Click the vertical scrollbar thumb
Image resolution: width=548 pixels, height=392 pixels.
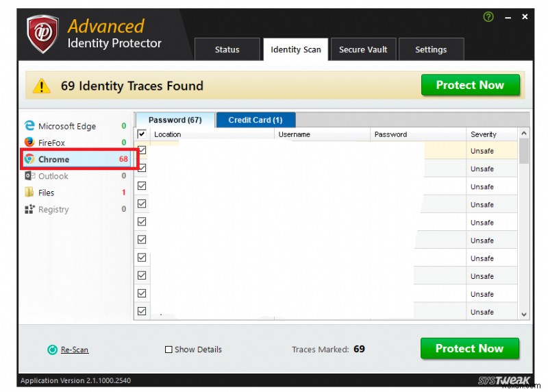[523, 151]
